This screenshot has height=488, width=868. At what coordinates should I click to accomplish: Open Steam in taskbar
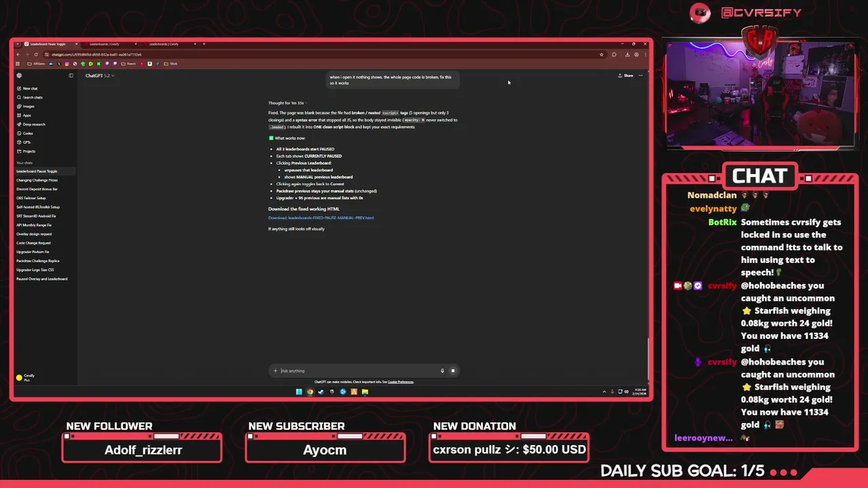click(321, 392)
